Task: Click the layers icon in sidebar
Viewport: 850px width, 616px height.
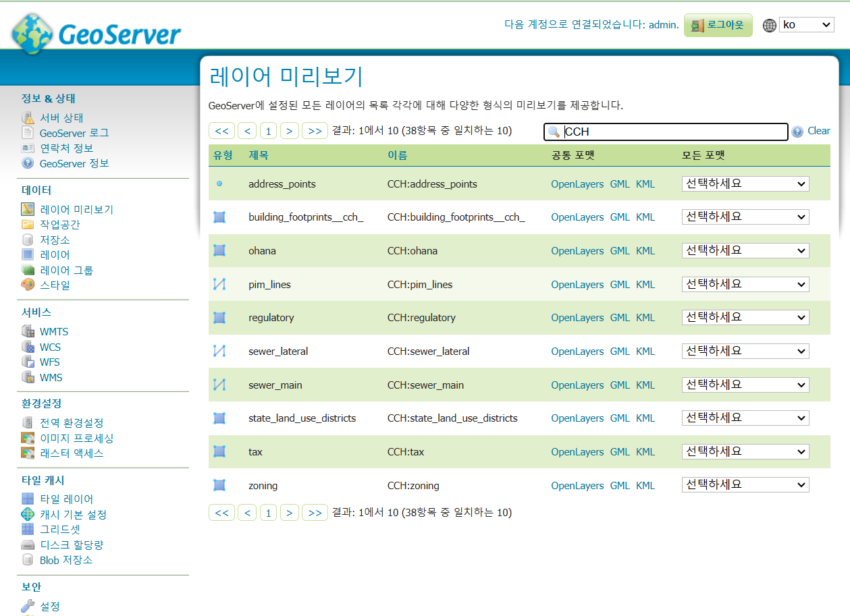Action: coord(28,254)
